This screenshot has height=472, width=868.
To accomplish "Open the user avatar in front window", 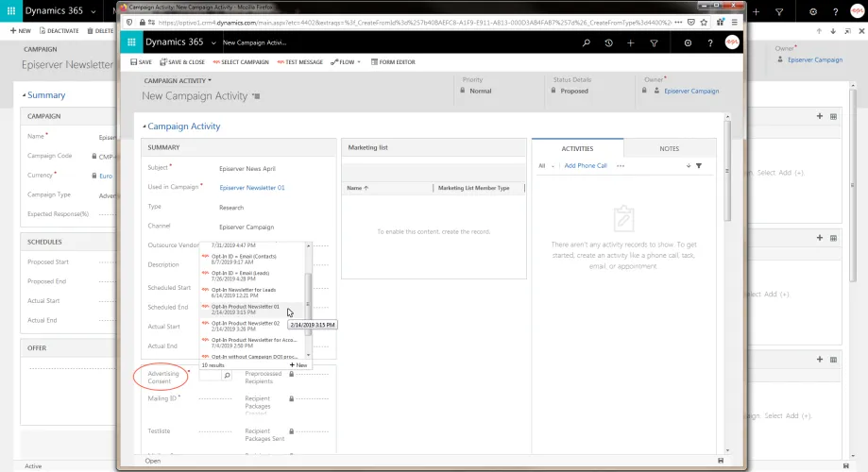I will click(732, 42).
